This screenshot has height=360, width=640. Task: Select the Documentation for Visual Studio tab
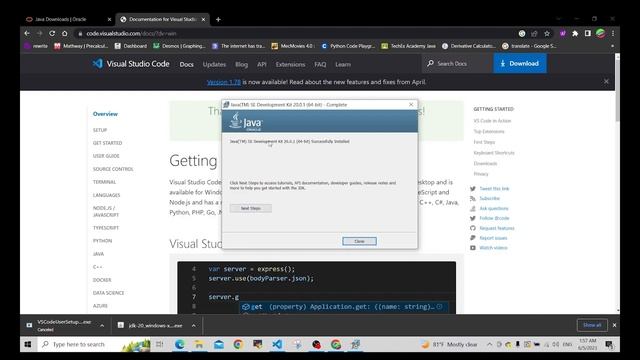click(x=162, y=19)
